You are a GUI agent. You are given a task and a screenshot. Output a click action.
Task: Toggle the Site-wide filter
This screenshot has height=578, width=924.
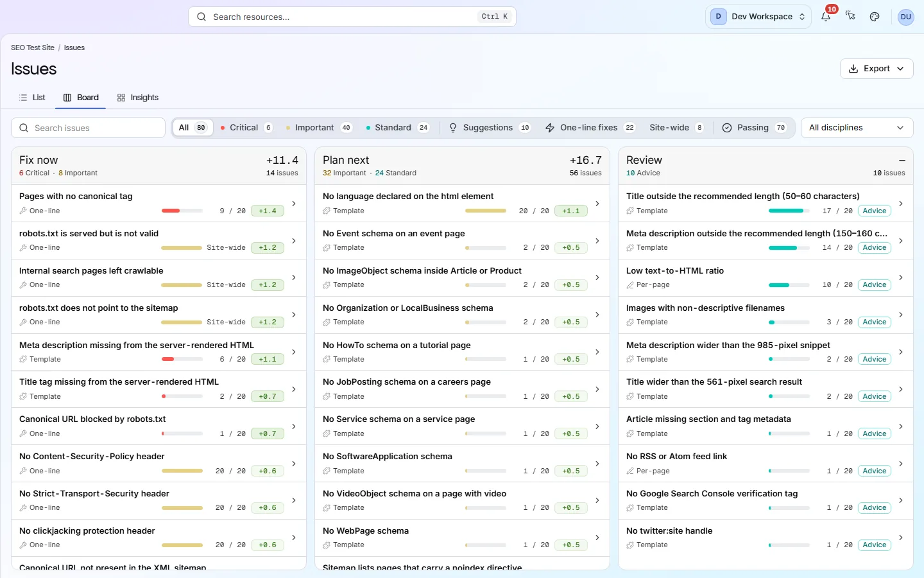676,128
